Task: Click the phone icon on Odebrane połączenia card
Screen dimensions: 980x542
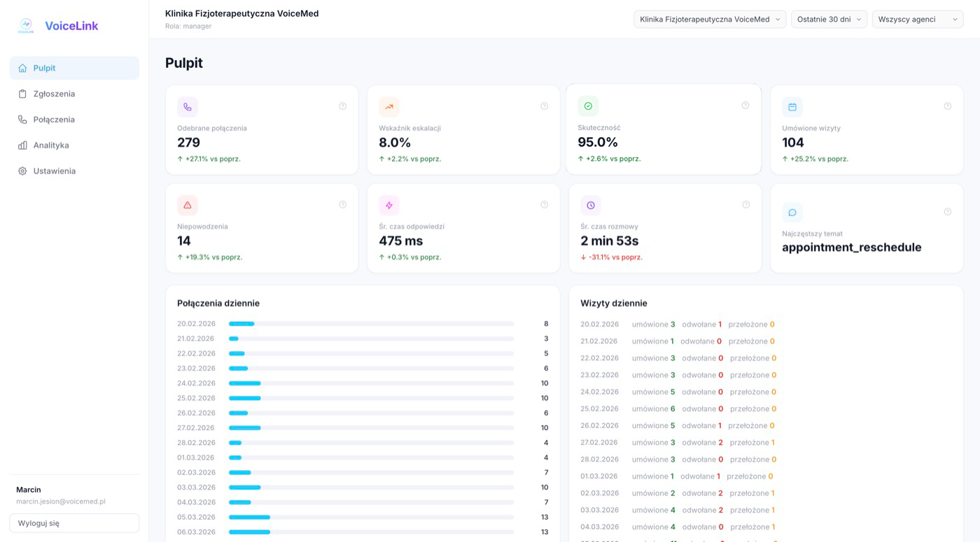Action: [x=188, y=107]
